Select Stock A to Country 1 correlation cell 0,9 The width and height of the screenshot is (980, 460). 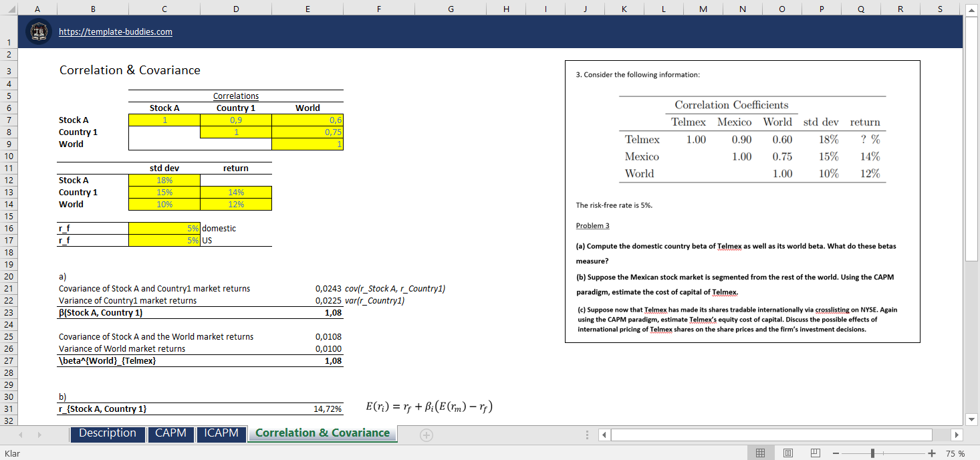tap(236, 120)
